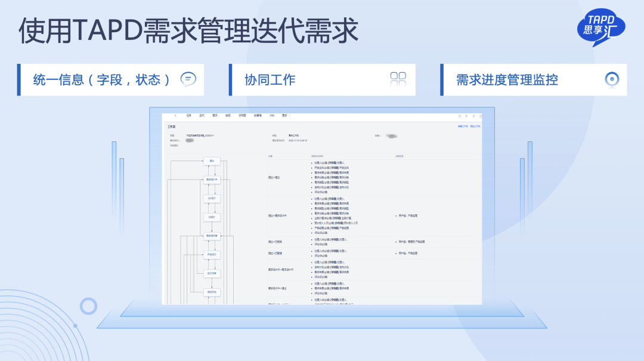Select the 协同工作 card
Viewport: 644px width, 361px height.
[x=322, y=80]
